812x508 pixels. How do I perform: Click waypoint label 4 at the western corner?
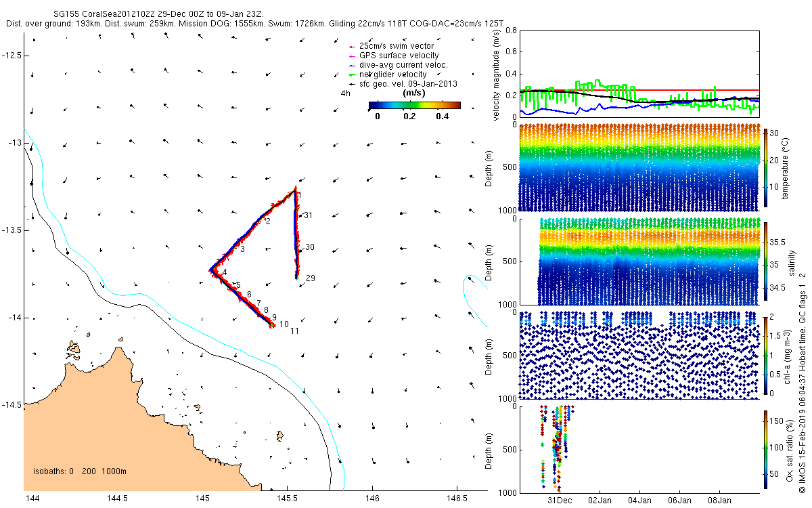click(225, 272)
